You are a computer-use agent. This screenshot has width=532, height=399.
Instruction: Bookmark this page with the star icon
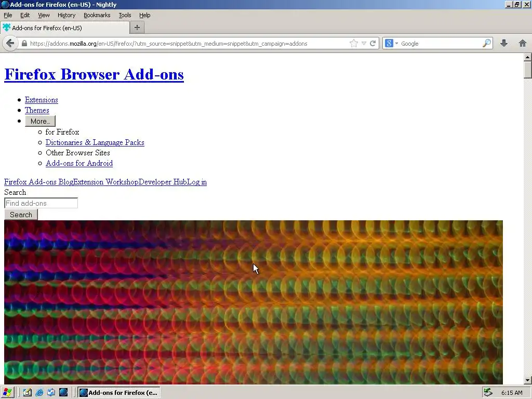coord(353,44)
